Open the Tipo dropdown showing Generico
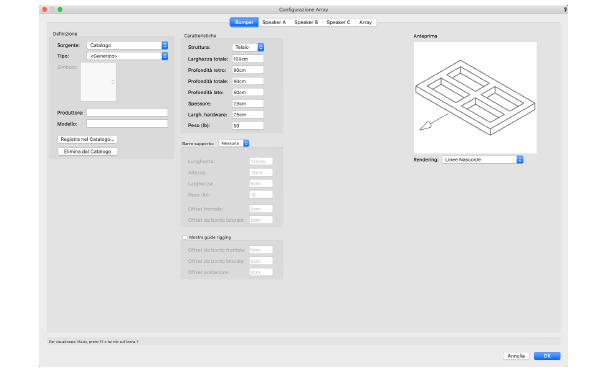Image resolution: width=600 pixels, height=373 pixels. pyautogui.click(x=127, y=56)
